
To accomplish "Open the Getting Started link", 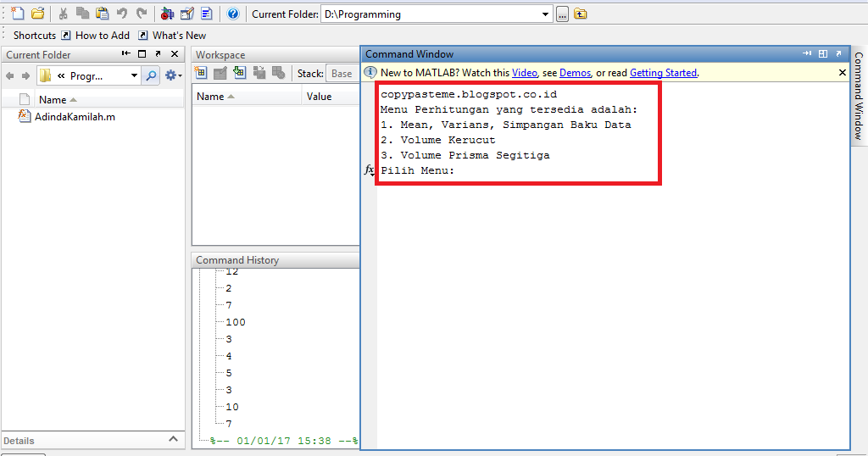I will pyautogui.click(x=663, y=73).
